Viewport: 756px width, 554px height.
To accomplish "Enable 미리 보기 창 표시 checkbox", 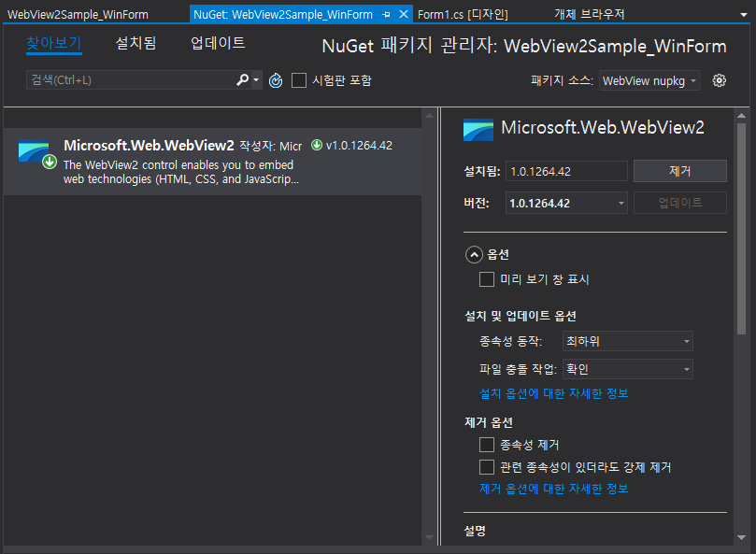I will pos(487,279).
